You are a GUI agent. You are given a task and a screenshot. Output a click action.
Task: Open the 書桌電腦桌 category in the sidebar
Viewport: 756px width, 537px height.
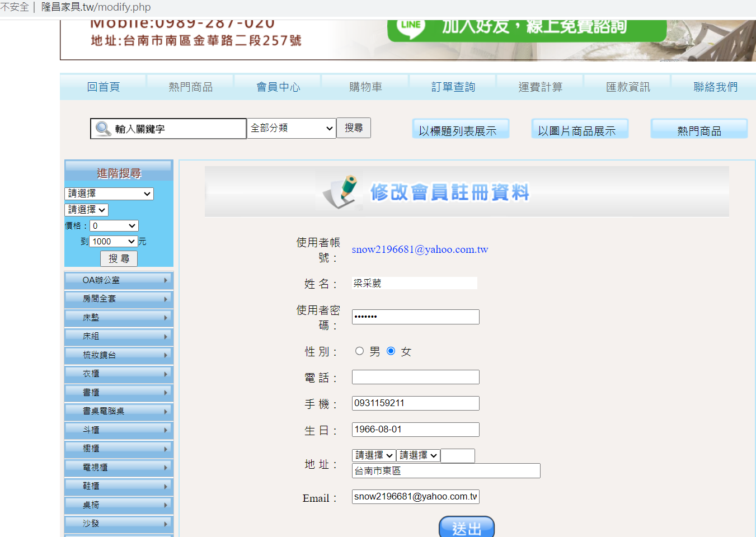119,411
